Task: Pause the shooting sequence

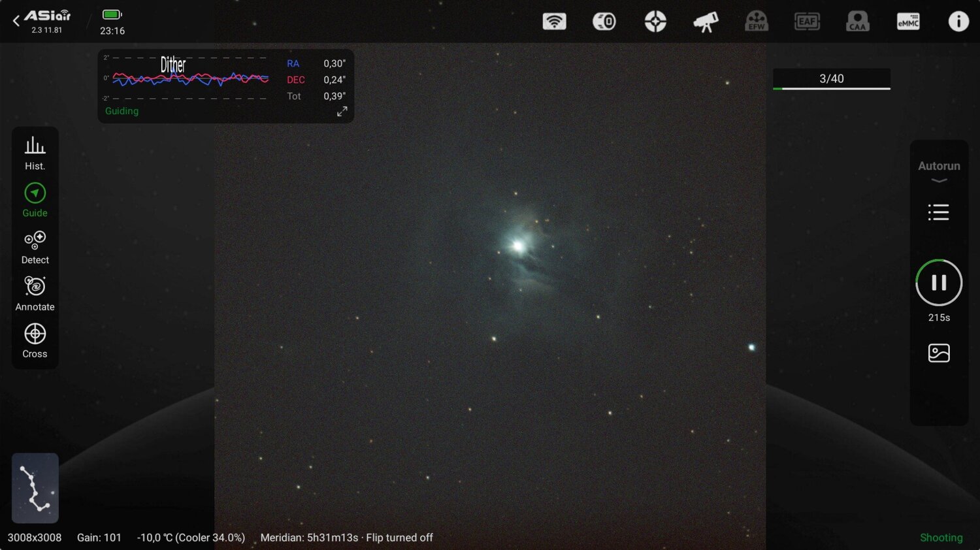Action: pos(939,283)
